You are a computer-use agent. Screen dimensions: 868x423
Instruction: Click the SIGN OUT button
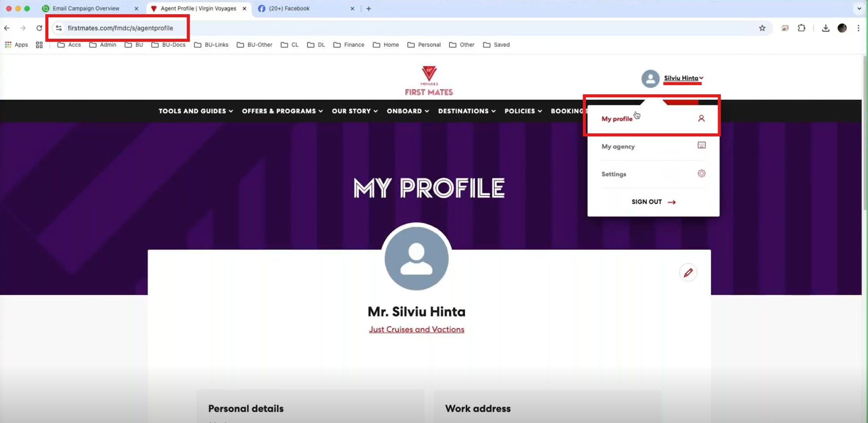tap(653, 202)
